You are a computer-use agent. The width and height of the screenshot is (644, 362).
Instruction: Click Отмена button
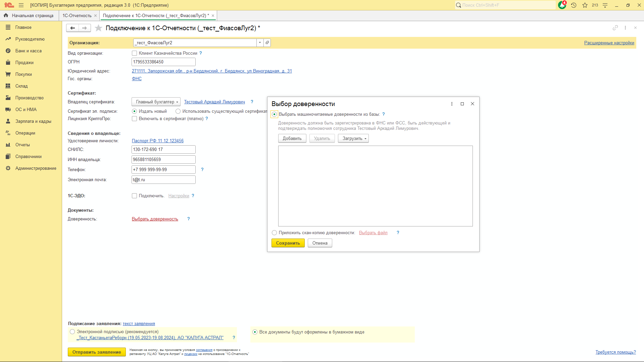(320, 243)
